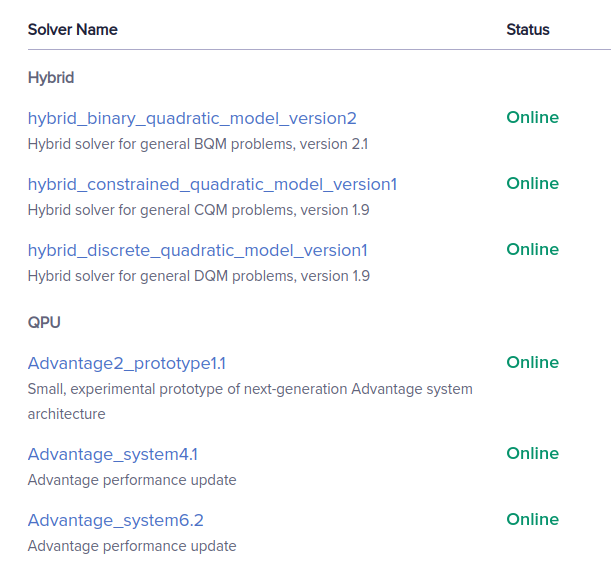Open the Advantage2_prototype1.1 solver link
Image resolution: width=611 pixels, height=583 pixels.
(x=127, y=363)
